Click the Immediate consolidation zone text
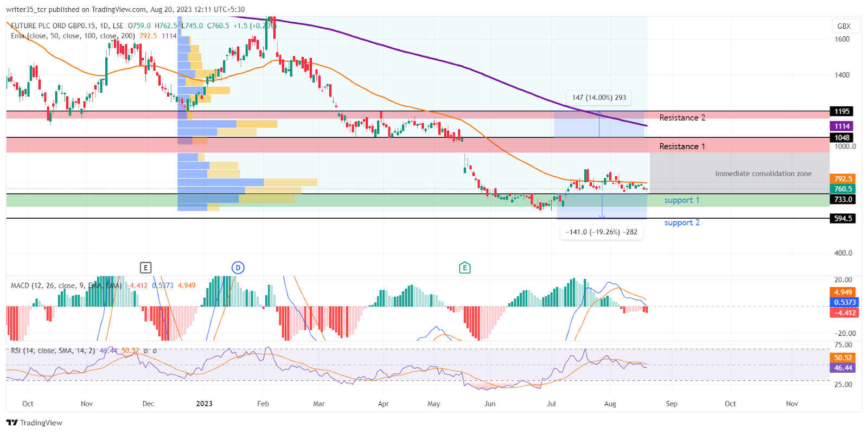The width and height of the screenshot is (868, 433). (763, 174)
